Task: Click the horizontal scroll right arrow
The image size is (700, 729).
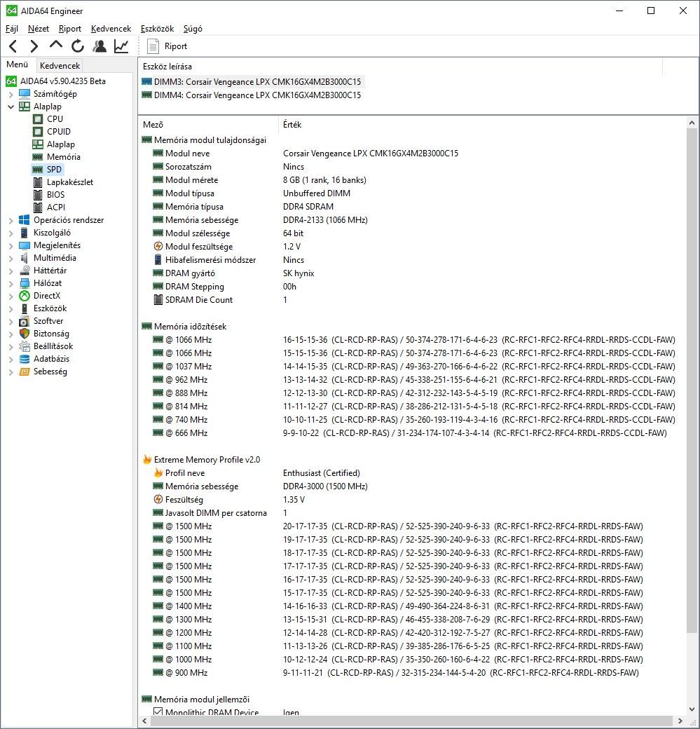Action: coord(680,721)
